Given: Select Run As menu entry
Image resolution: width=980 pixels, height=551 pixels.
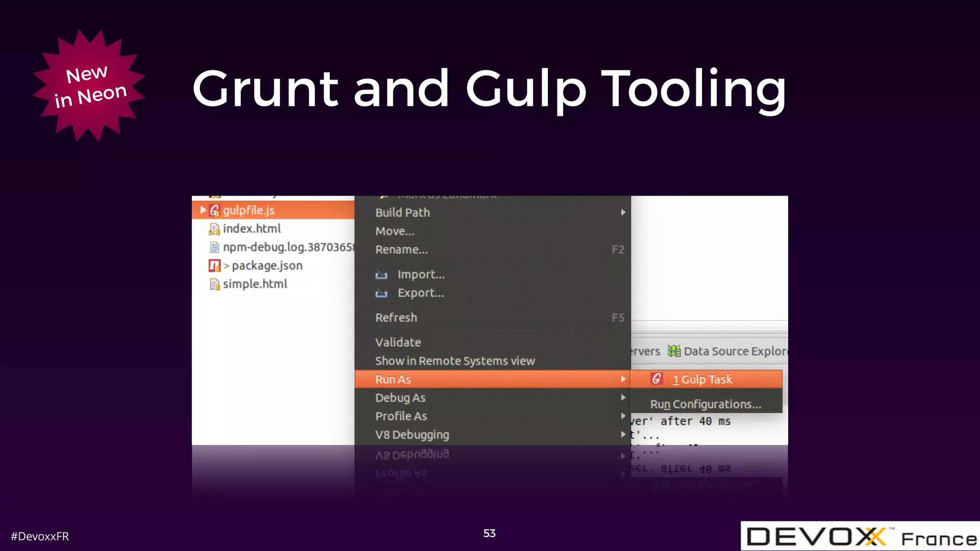Looking at the screenshot, I should (492, 379).
